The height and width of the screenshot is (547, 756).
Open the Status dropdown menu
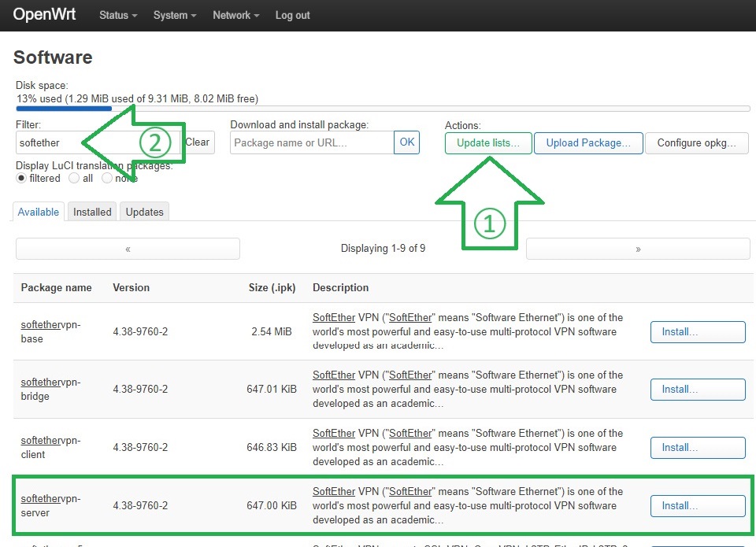[117, 15]
